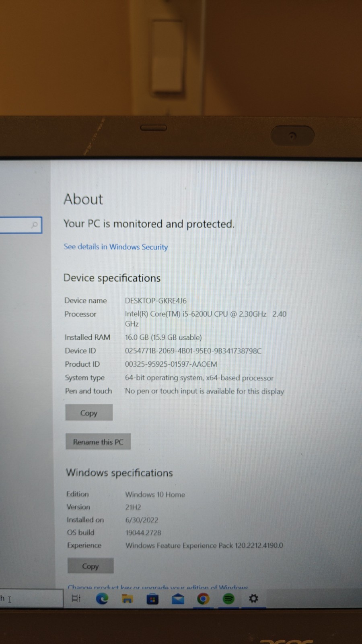Launch Google Chrome from the taskbar
The height and width of the screenshot is (644, 362).
203,599
